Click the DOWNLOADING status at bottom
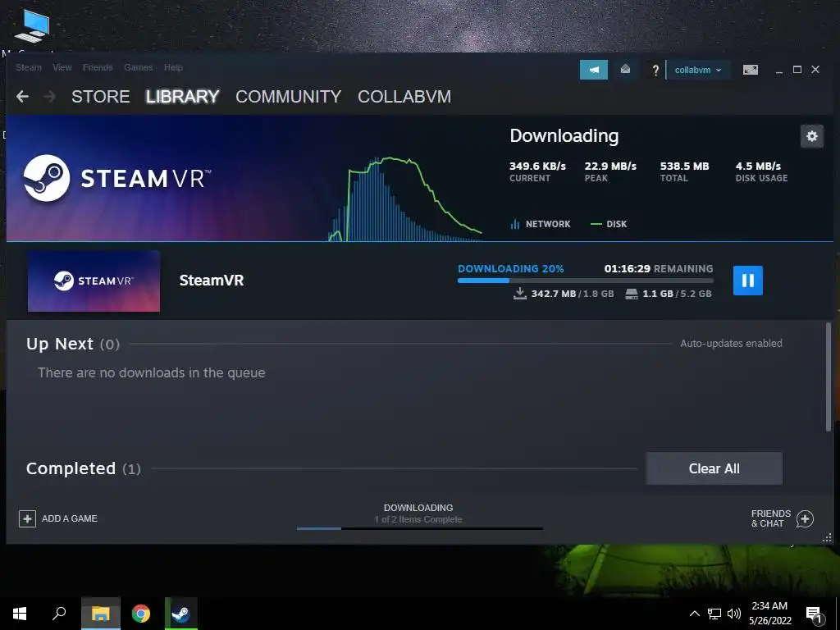 (x=418, y=507)
